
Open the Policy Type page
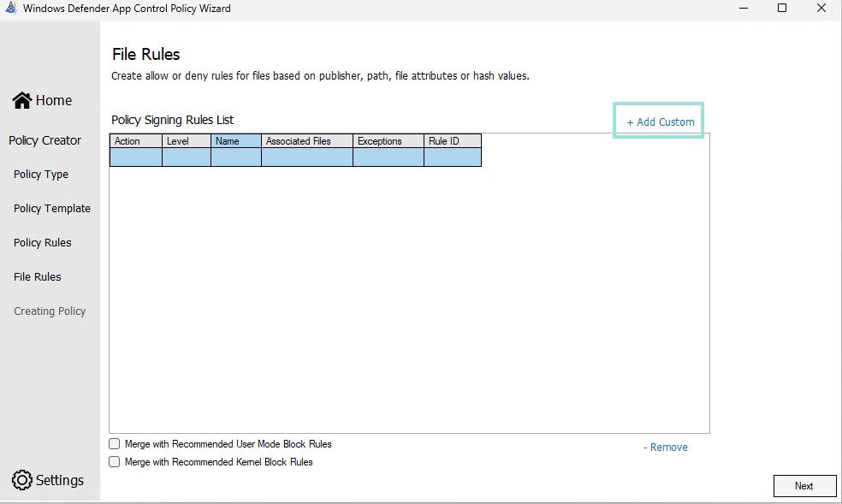(x=41, y=175)
